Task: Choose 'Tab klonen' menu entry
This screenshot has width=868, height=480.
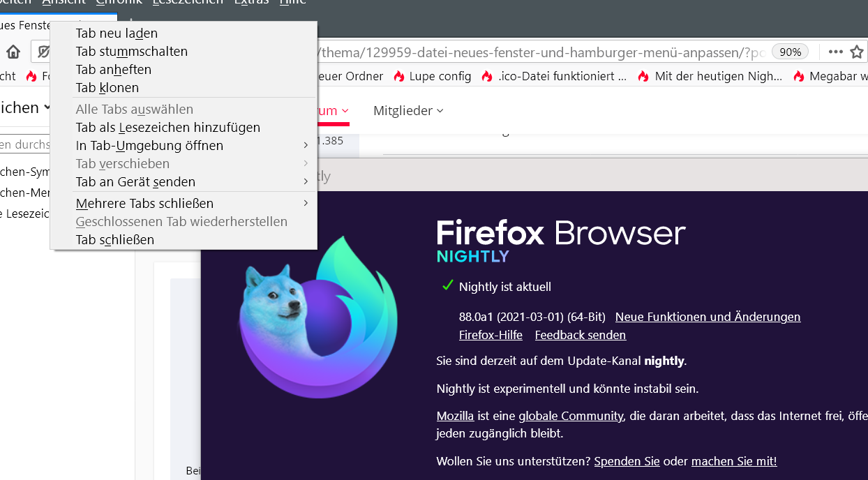Action: [184, 87]
